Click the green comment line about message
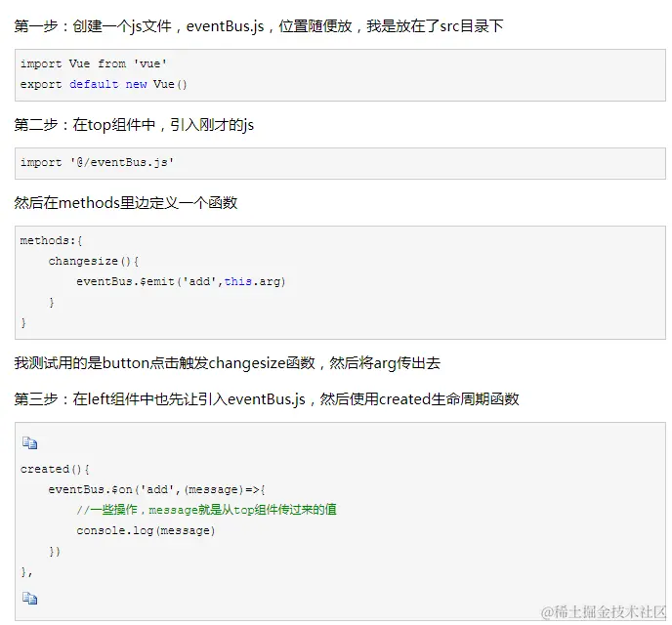The image size is (672, 625). pyautogui.click(x=206, y=510)
